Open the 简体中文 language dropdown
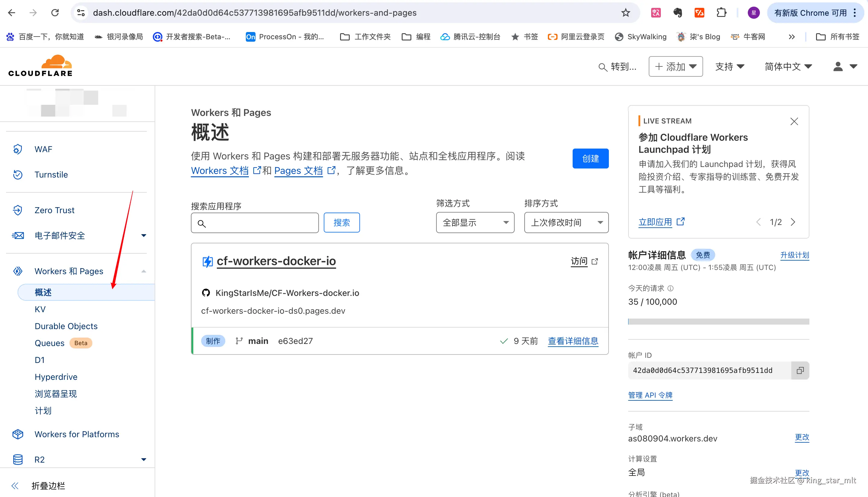Image resolution: width=868 pixels, height=497 pixels. 788,66
